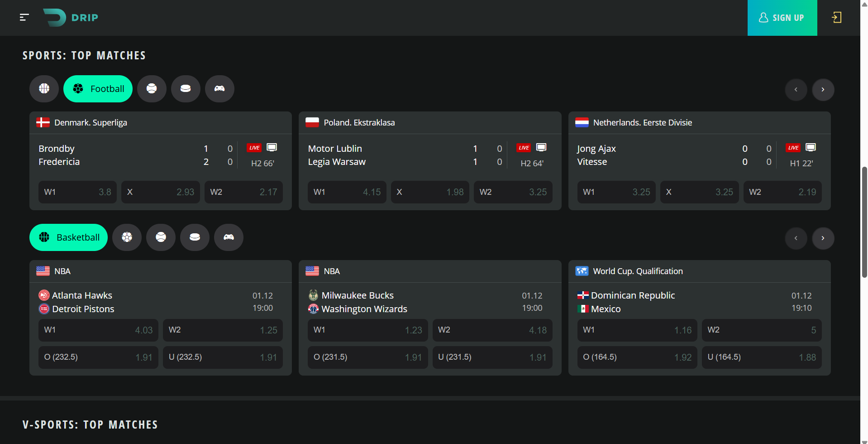Select esports gamepad icon in basketball row
Viewport: 868px width, 444px height.
[x=229, y=237]
